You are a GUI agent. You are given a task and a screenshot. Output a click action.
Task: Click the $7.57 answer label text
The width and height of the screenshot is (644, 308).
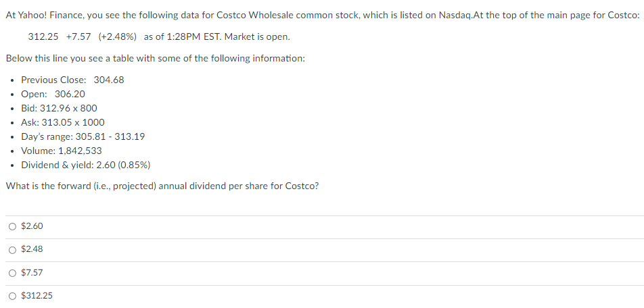click(x=32, y=272)
